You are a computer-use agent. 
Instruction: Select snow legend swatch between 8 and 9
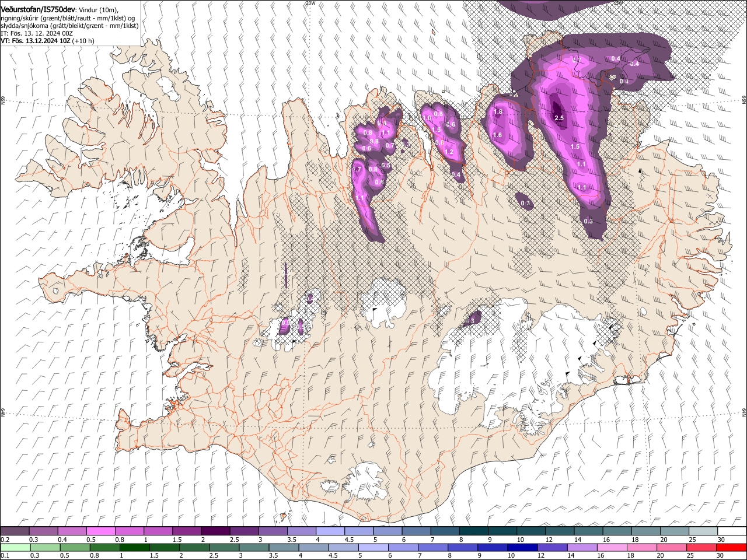[x=474, y=531]
